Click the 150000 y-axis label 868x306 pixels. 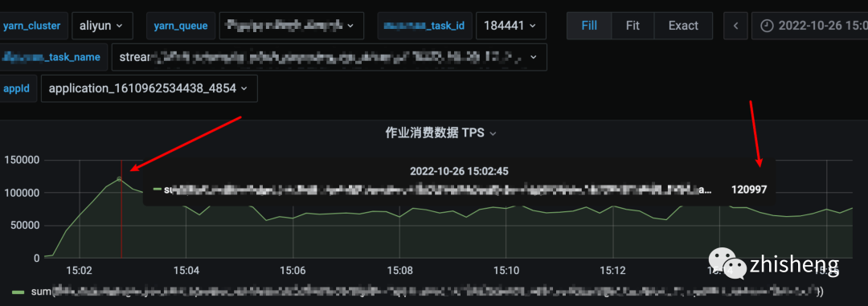[23, 161]
